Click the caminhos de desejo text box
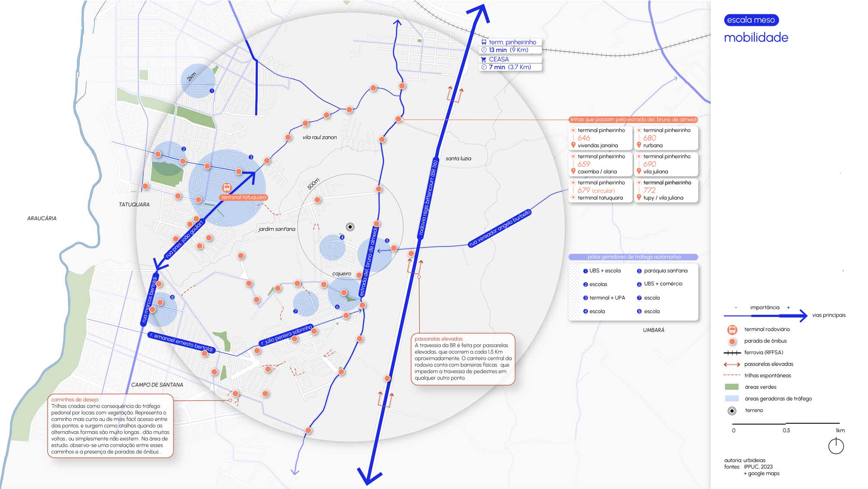868x489 pixels. pos(110,426)
